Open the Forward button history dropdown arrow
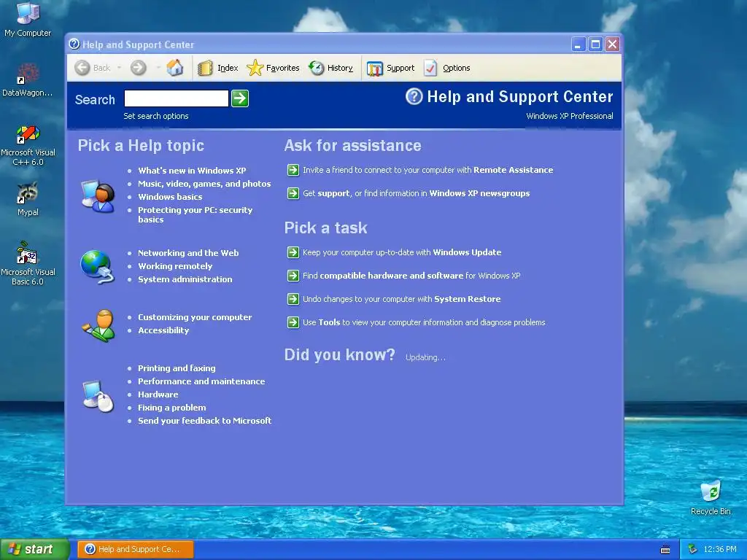This screenshot has height=560, width=747. pyautogui.click(x=158, y=68)
